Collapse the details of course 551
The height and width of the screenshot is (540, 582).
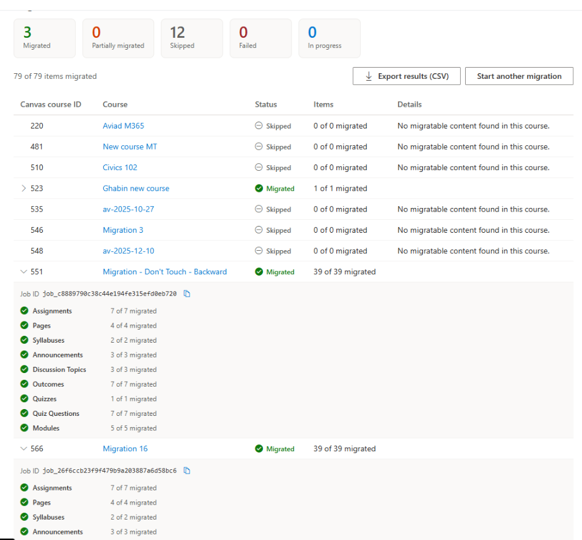pos(23,272)
